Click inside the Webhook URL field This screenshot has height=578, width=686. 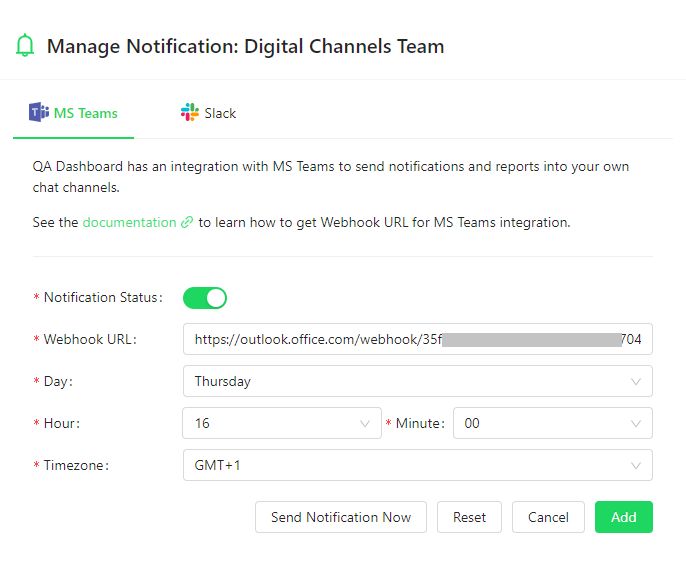click(418, 339)
